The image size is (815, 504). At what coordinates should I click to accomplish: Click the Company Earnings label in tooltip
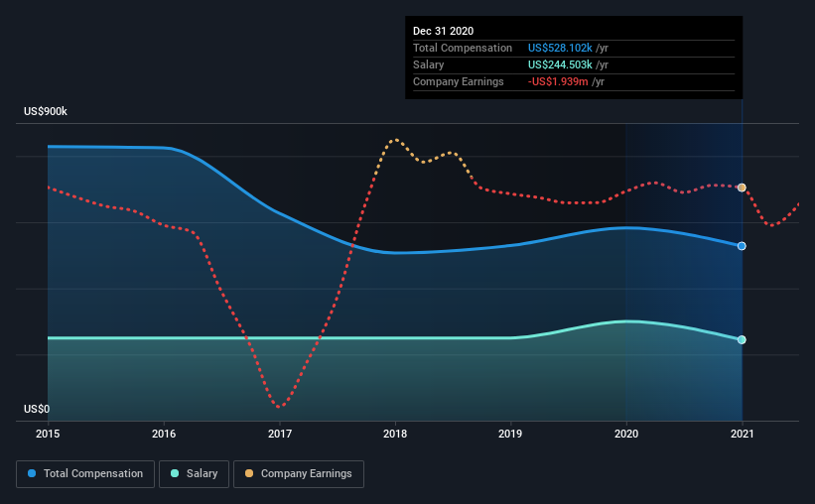459,81
